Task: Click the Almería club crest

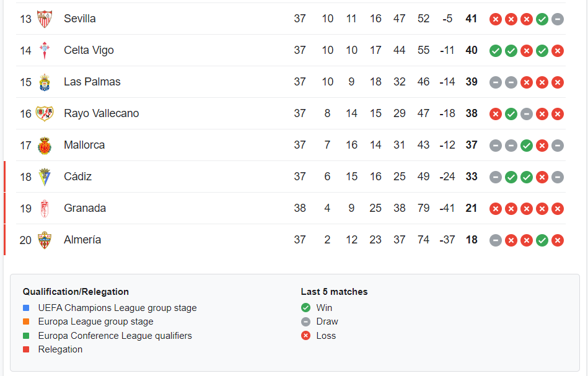Action: tap(45, 240)
